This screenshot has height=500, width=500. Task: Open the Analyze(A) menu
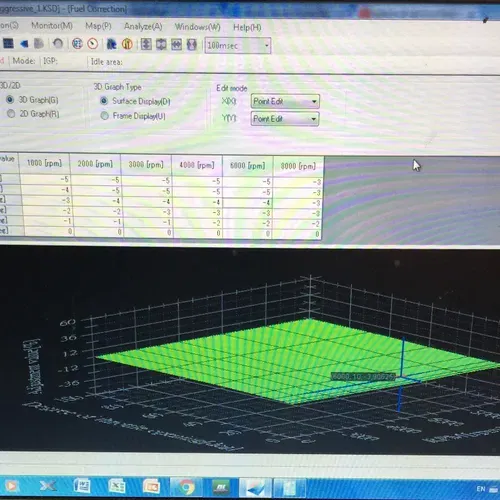[x=143, y=26]
